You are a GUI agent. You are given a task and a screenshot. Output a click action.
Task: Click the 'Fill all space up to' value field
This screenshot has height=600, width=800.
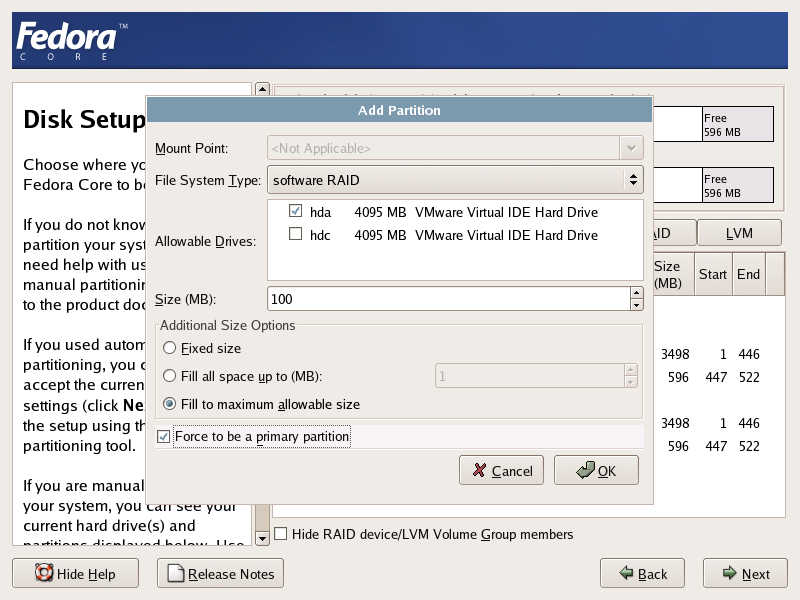[x=530, y=376]
